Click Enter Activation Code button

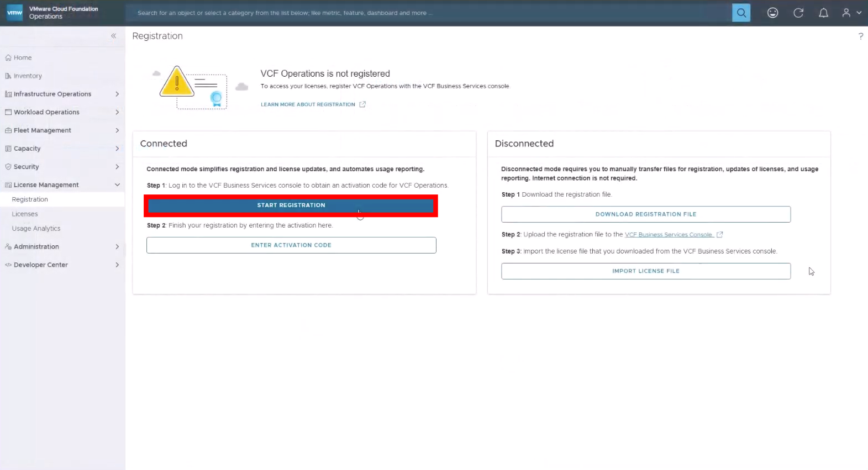(291, 245)
